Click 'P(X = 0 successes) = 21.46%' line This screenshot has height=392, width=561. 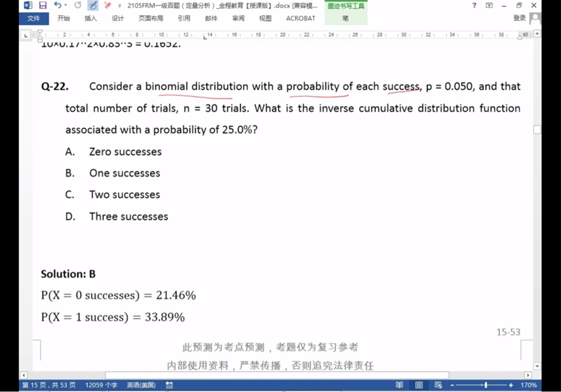tap(118, 296)
